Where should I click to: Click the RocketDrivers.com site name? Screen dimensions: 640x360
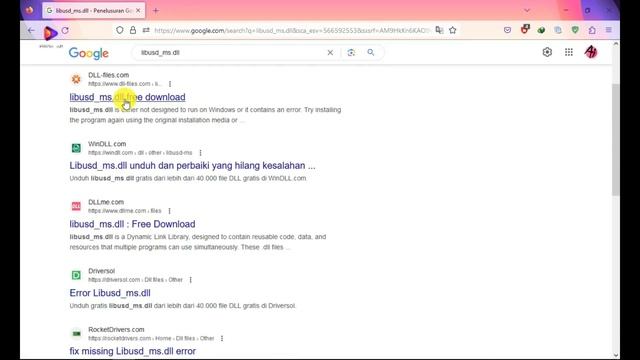116,329
